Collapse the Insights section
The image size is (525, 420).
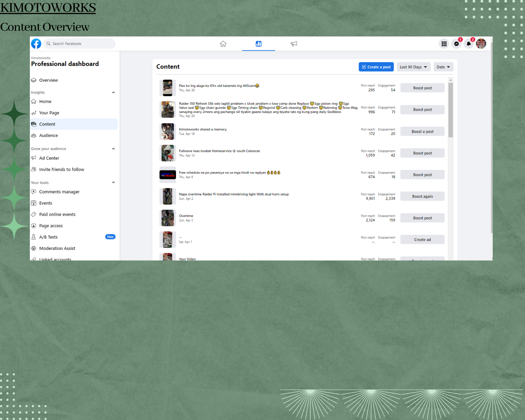113,92
